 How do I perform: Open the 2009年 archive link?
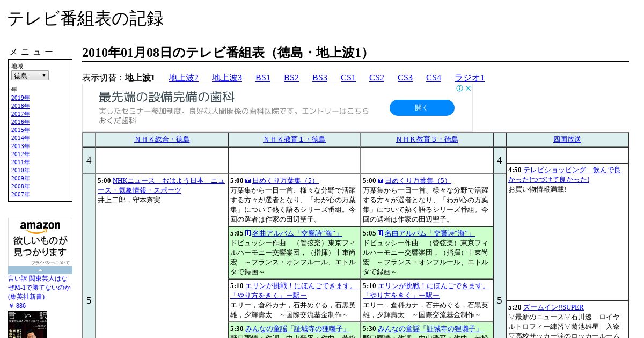(20, 179)
